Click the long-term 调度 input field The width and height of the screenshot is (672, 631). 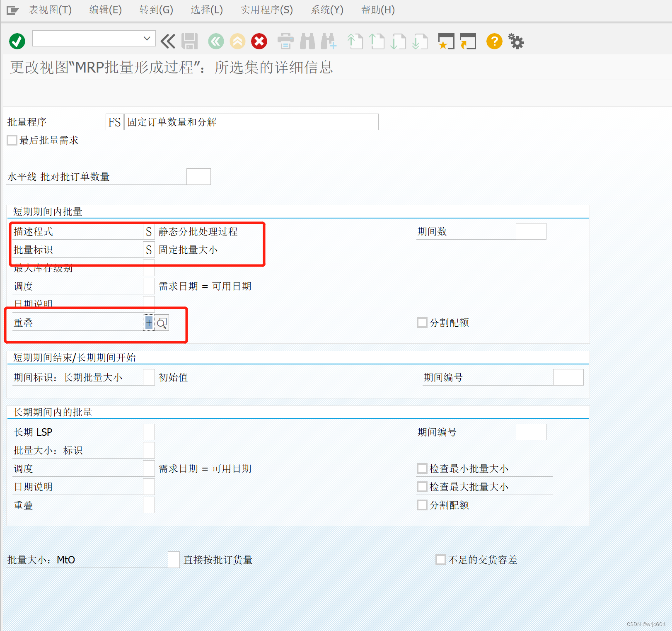point(149,468)
